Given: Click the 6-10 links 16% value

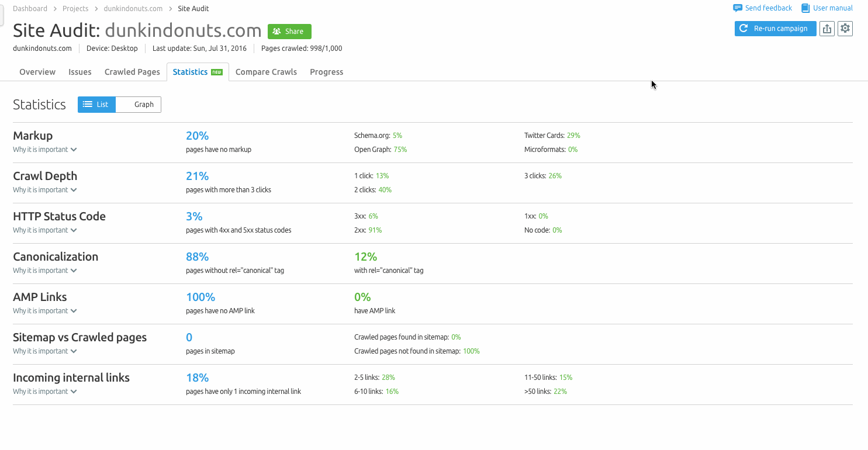Looking at the screenshot, I should point(392,392).
